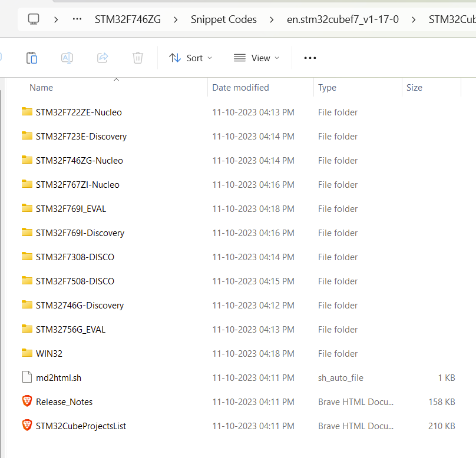Click the STM32756G_EVAL folder icon
Screen dimensions: 476x458
point(27,329)
